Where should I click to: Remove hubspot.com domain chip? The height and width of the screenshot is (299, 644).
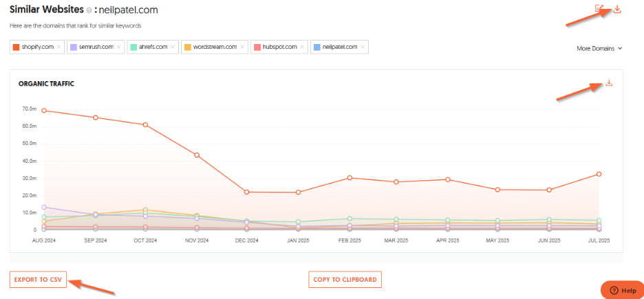tap(302, 47)
